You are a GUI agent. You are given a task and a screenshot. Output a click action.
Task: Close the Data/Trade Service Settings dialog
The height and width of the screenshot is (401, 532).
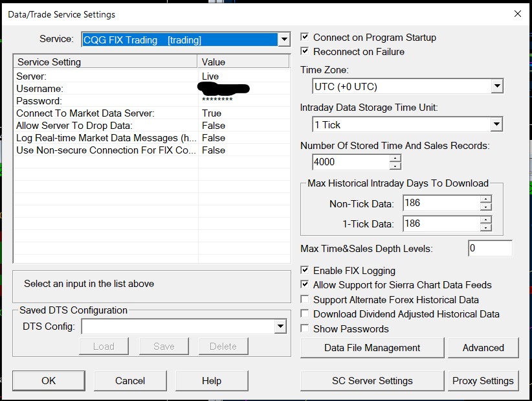click(517, 14)
